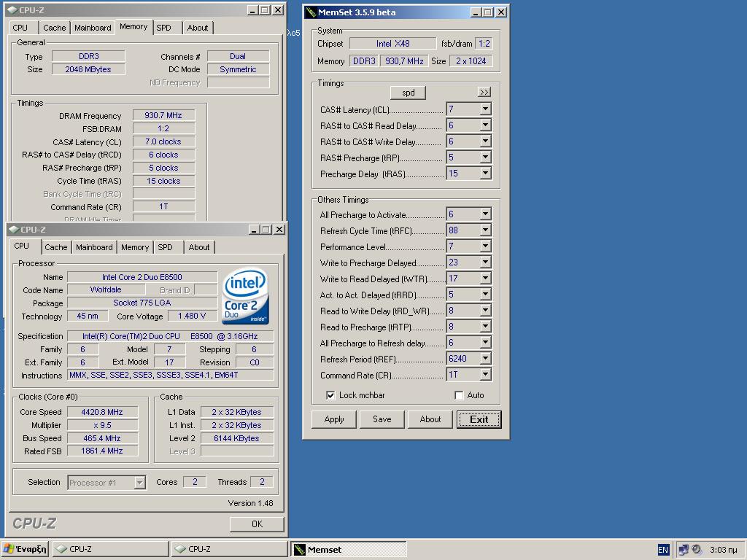Viewport: 747px width, 560px height.
Task: Open the All Precharge to Activate dropdown
Action: 485,214
